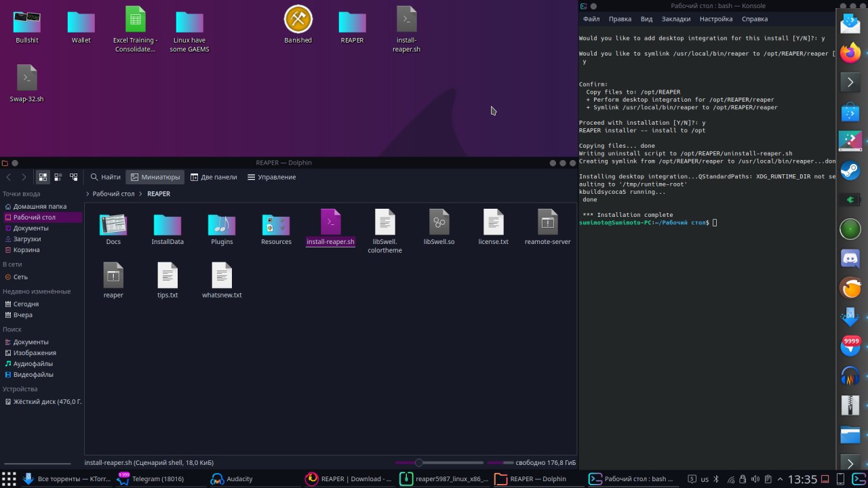
Task: Open the Найти search in Dolphin
Action: 105,177
